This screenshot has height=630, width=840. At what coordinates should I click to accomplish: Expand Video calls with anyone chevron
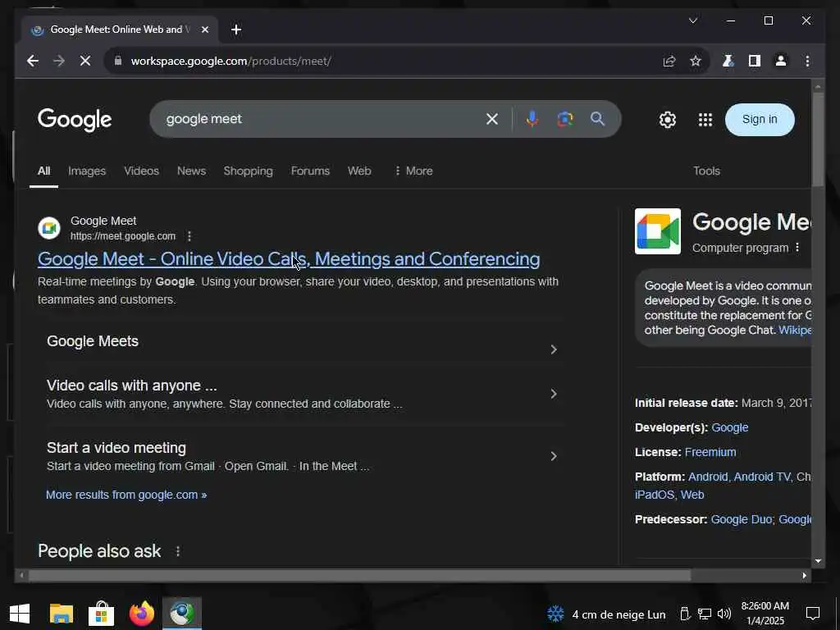tap(554, 394)
